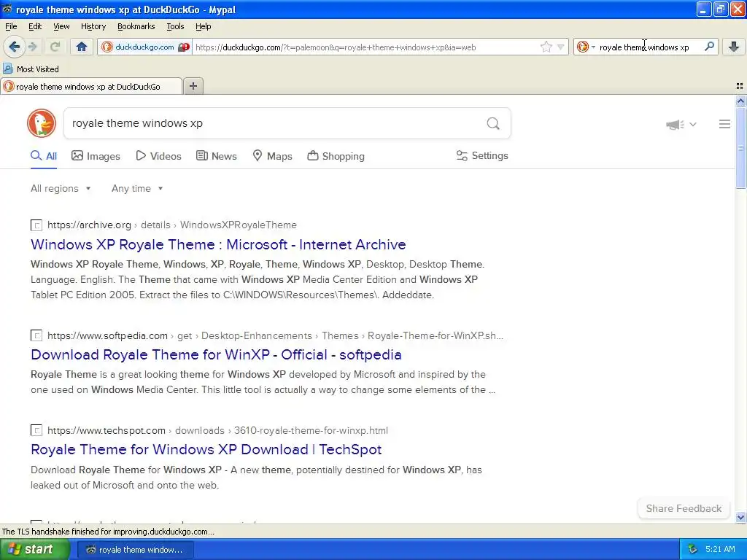Click the megaphone icon in DuckDuckGo header
Viewport: 747px width, 560px height.
coord(675,124)
